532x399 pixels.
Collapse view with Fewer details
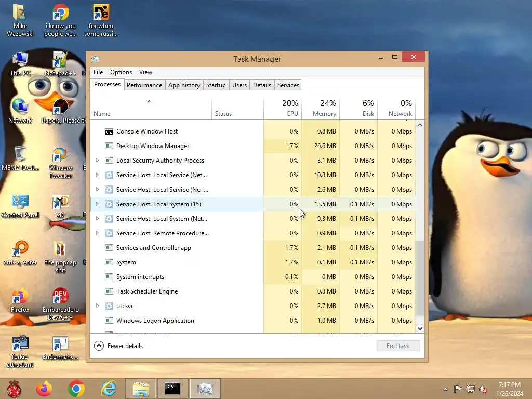[x=118, y=345]
